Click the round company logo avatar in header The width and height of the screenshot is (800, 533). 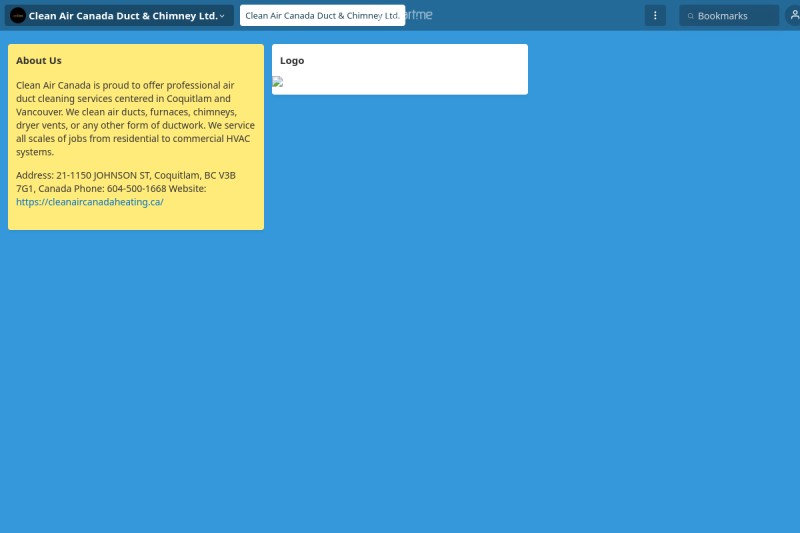pos(18,16)
